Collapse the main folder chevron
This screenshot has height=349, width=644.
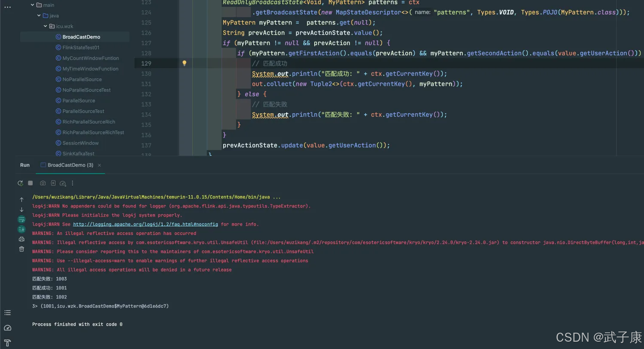(33, 5)
